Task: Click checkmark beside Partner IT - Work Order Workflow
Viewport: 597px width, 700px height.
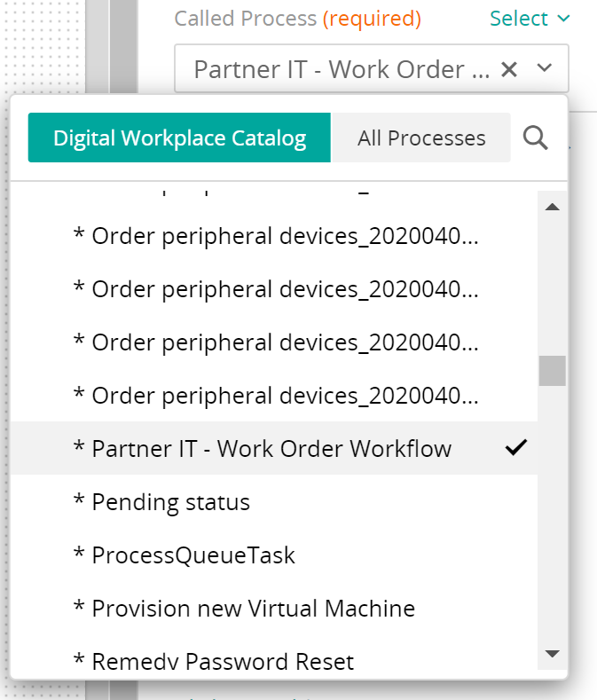Action: 515,448
